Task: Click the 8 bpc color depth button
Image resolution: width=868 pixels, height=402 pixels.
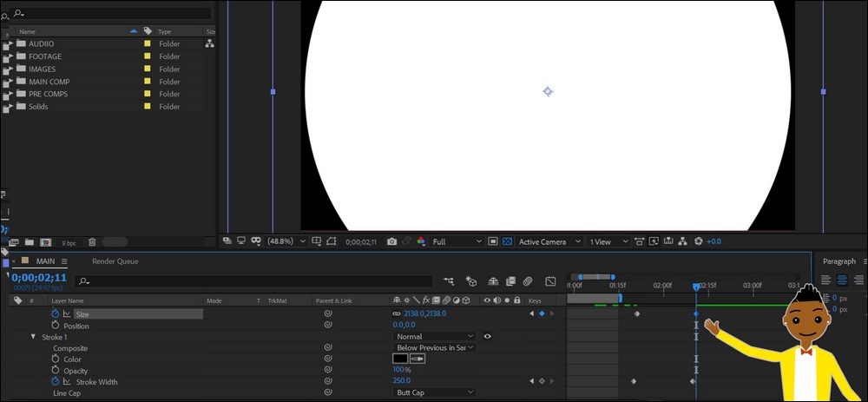Action: [69, 242]
